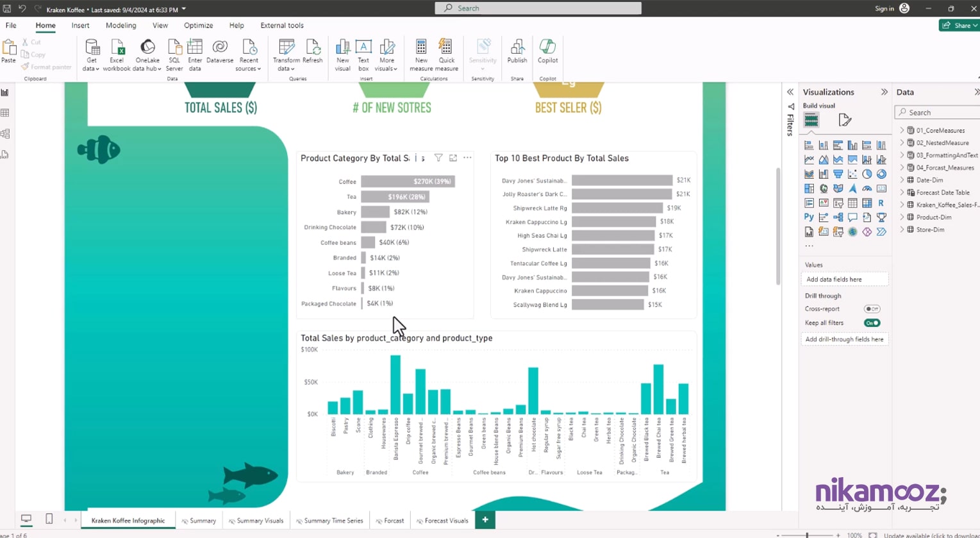Open the Get data button

(x=92, y=55)
